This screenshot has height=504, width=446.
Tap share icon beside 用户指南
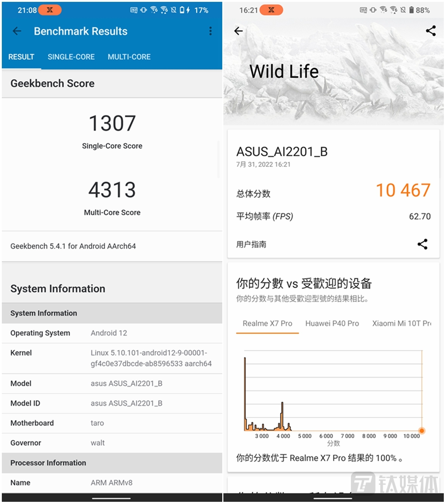click(422, 244)
